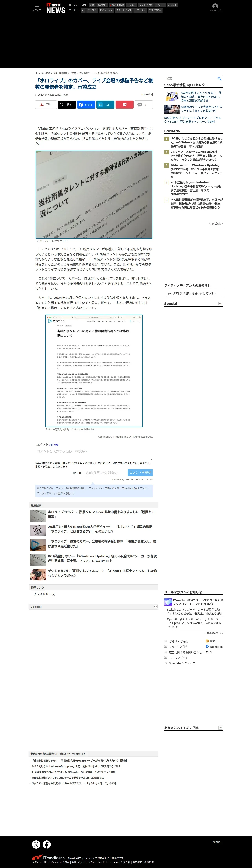The width and height of the screenshot is (252, 868).
Task: Click ご購読はこちら subscription link
Action: tap(214, 633)
